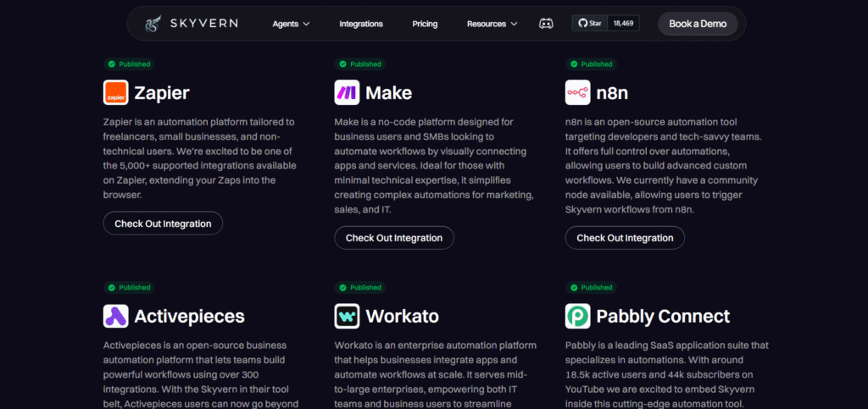Click the Published badge above Make
Viewport: 868px width, 409px height.
tap(360, 64)
